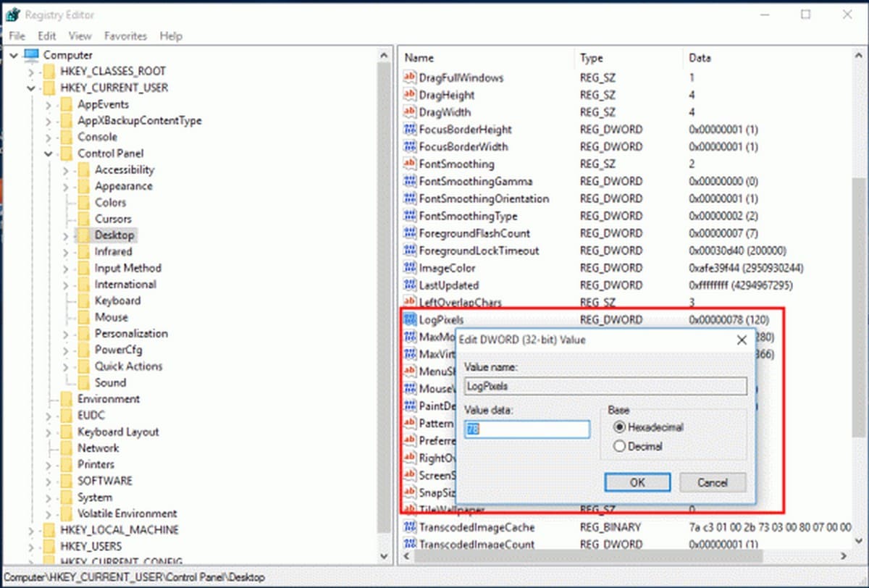Select the Quick Actions key
The height and width of the screenshot is (588, 869).
pyautogui.click(x=128, y=366)
